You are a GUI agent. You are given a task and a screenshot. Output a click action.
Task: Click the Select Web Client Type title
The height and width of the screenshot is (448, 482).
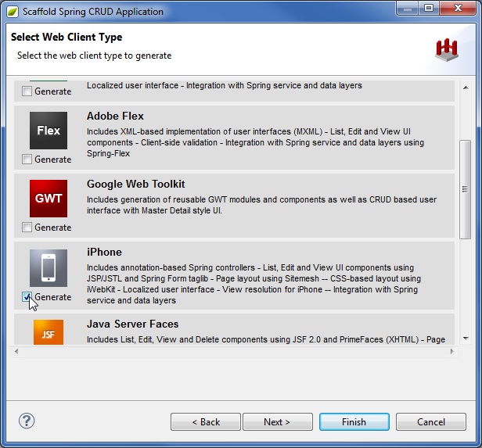pyautogui.click(x=67, y=37)
